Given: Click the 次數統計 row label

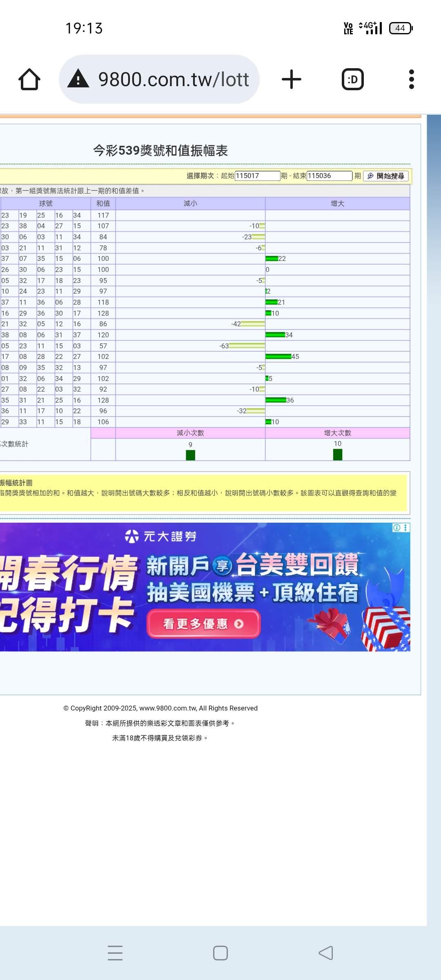Looking at the screenshot, I should coord(14,444).
